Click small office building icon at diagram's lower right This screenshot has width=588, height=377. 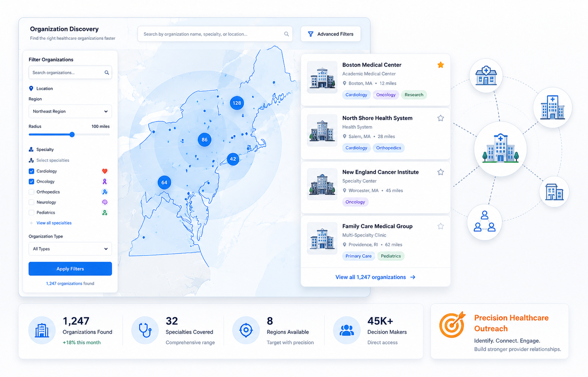[554, 192]
